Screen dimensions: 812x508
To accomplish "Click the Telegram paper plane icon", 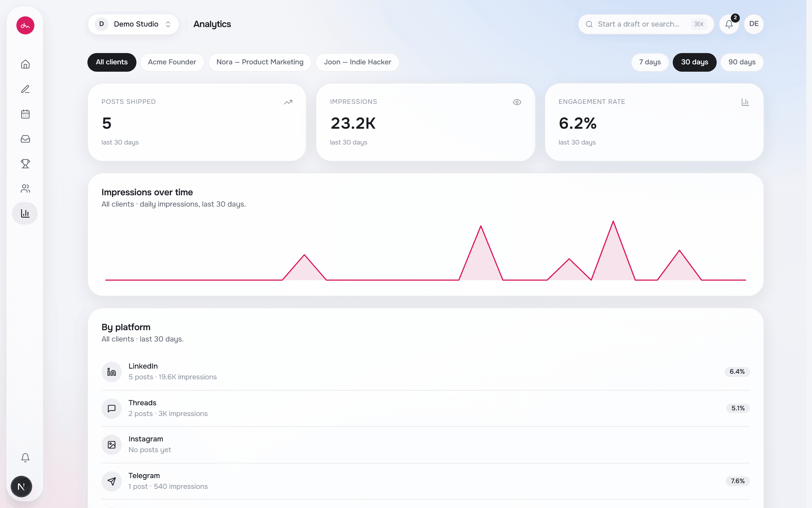I will coord(111,481).
